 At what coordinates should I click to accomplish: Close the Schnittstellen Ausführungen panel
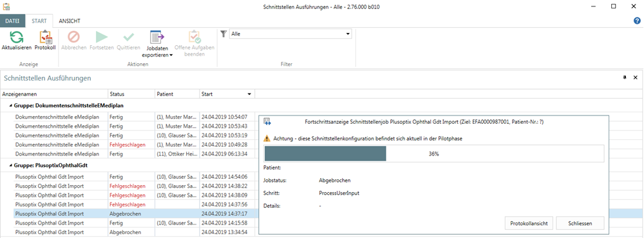pyautogui.click(x=636, y=77)
